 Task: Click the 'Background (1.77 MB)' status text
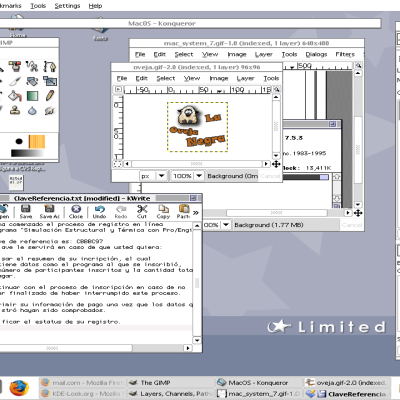269,225
